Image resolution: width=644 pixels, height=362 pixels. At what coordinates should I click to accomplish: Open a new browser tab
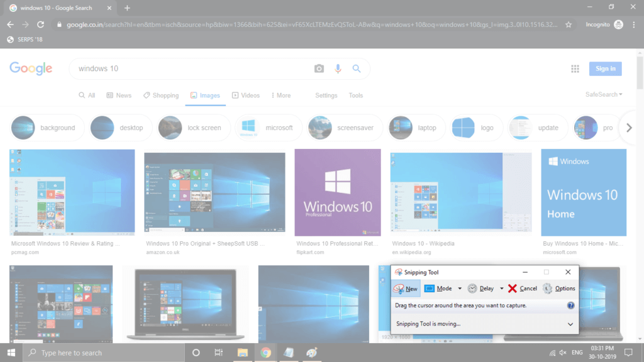(x=127, y=8)
